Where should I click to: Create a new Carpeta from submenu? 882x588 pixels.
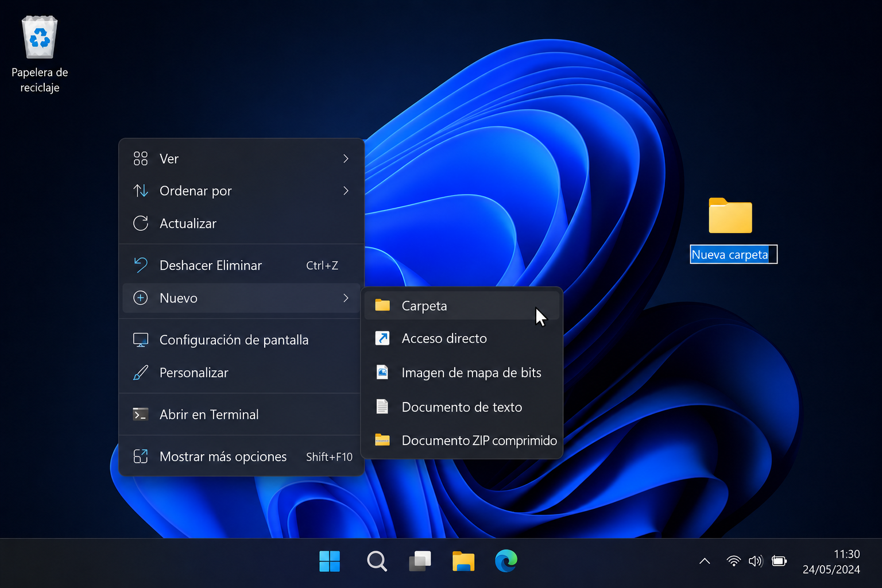pos(462,305)
